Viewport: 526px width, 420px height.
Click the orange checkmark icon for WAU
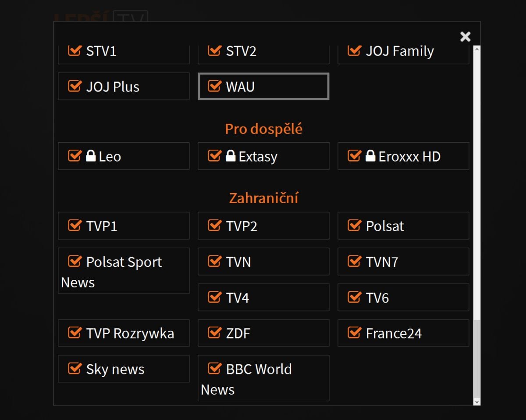click(x=214, y=86)
